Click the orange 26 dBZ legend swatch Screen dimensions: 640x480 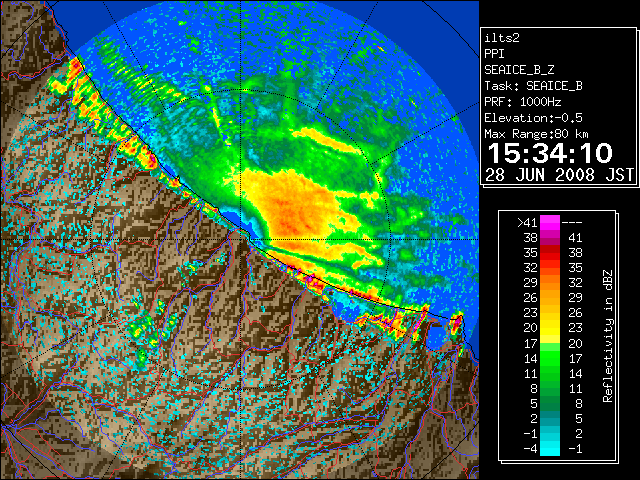(x=550, y=298)
